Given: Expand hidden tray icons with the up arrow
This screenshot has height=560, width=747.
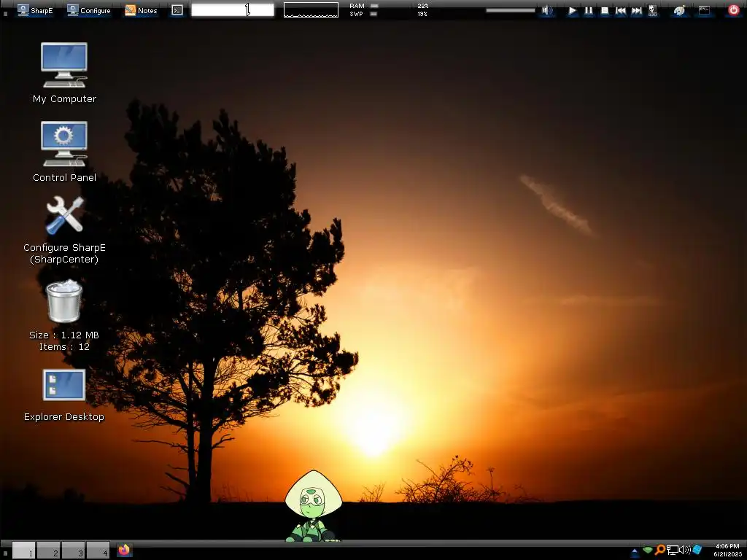Looking at the screenshot, I should pos(635,551).
